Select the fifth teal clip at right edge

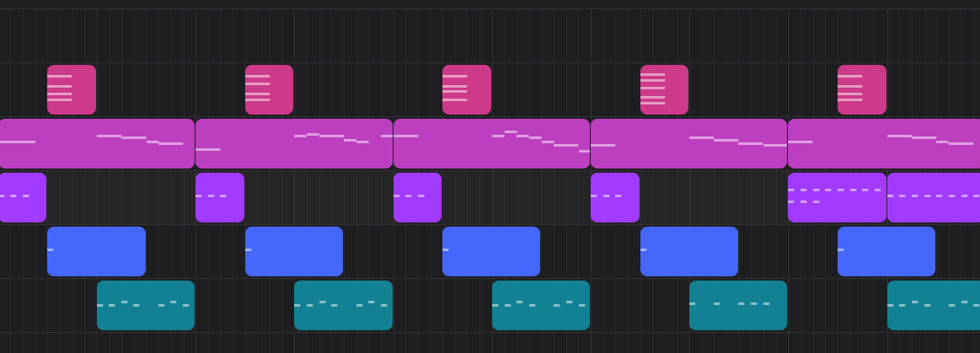934,306
